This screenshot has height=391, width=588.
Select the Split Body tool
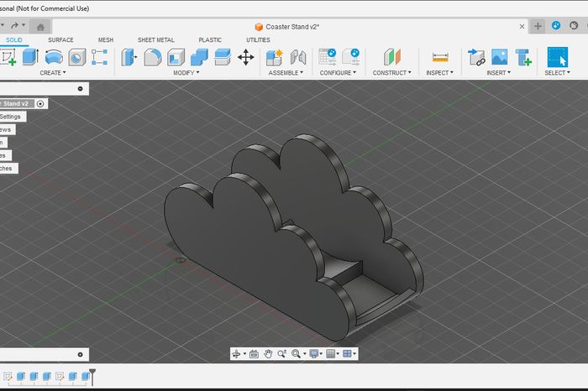(x=223, y=57)
